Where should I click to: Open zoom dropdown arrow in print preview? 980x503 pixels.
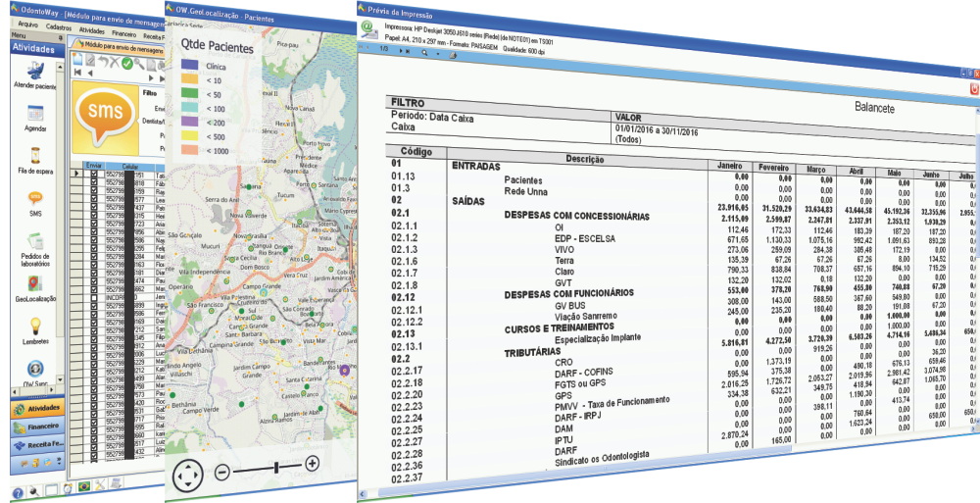(437, 54)
